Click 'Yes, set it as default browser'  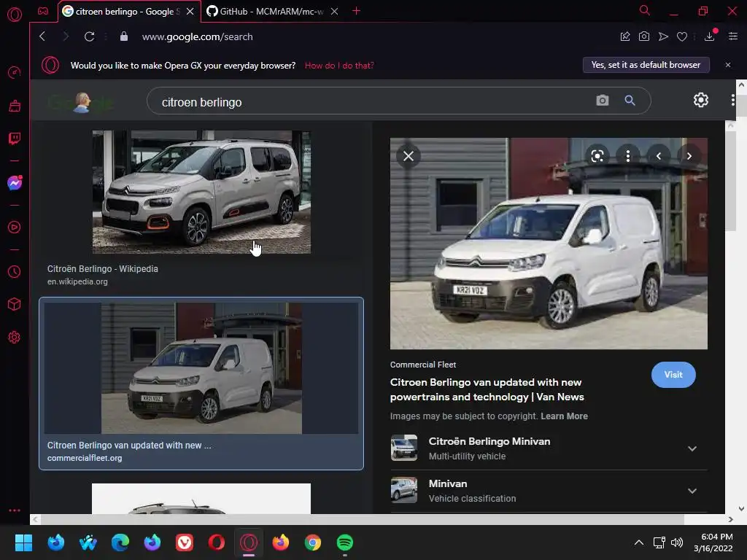coord(646,65)
